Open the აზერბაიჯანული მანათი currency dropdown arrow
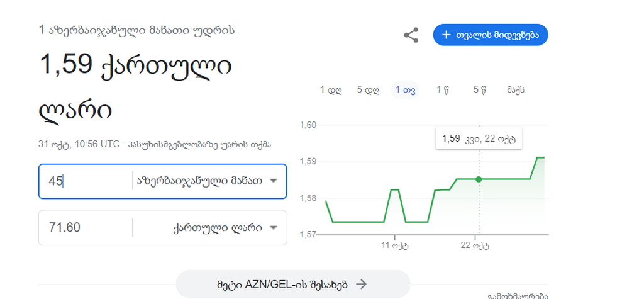Image resolution: width=644 pixels, height=299 pixels. tap(274, 181)
